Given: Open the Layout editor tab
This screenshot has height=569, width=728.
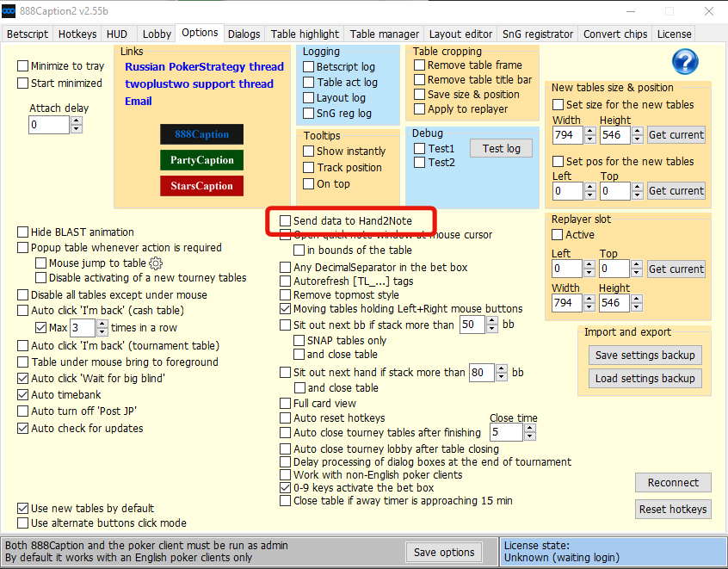Looking at the screenshot, I should 460,34.
